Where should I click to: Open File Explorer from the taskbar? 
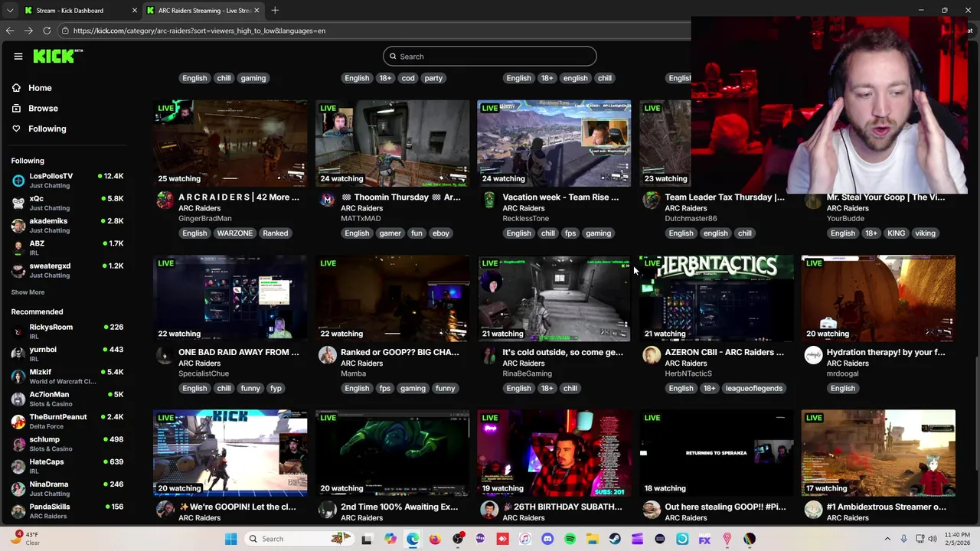(x=593, y=539)
